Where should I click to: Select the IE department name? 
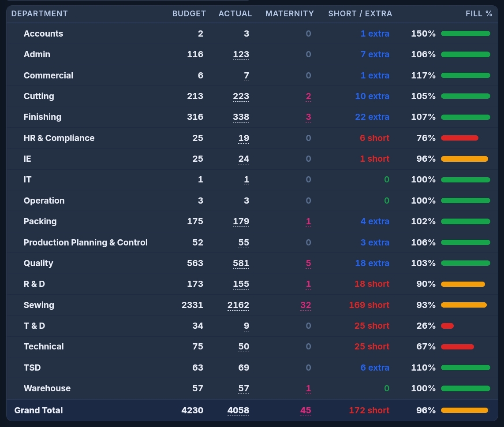[27, 159]
